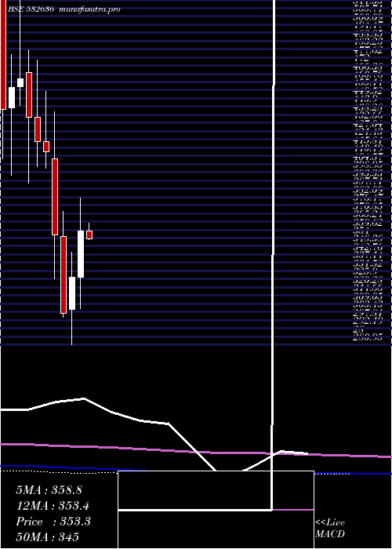Select the 12MA : 353.4 reading

click(x=53, y=506)
